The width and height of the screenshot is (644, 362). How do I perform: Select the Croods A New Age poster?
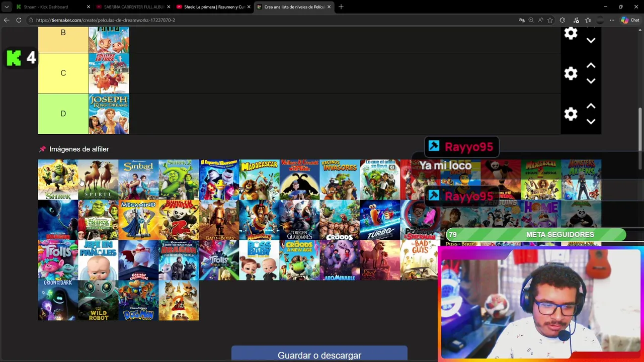coord(299,260)
